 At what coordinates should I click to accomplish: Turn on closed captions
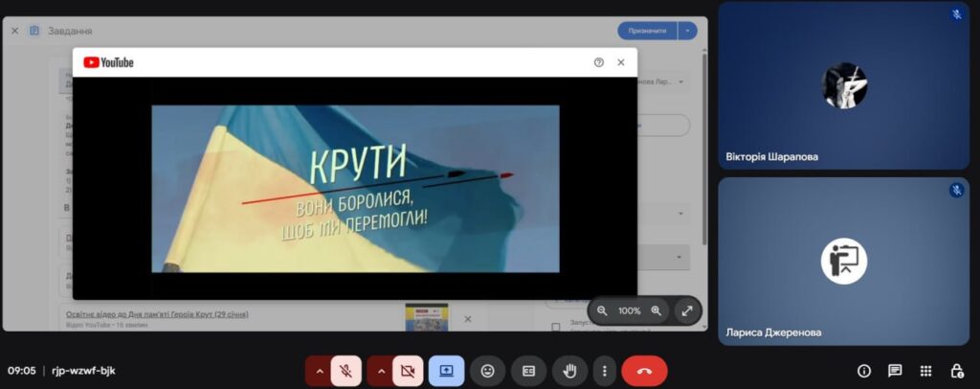point(528,371)
